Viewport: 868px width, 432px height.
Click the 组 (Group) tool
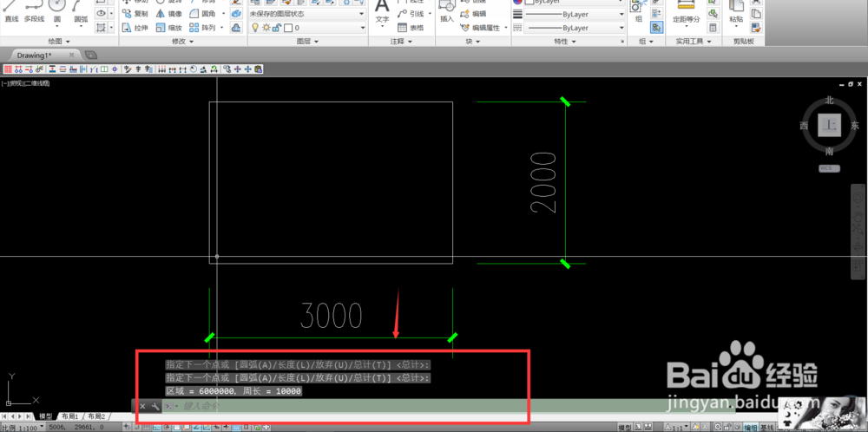pyautogui.click(x=638, y=12)
